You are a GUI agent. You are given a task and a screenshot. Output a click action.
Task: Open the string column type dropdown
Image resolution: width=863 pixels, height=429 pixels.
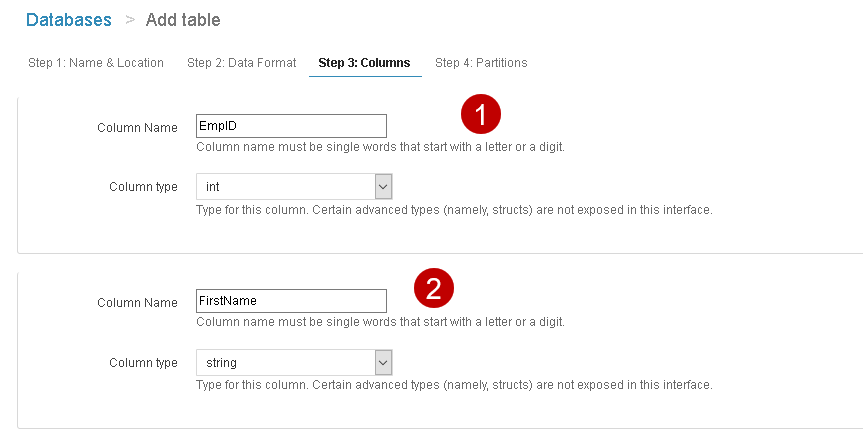pos(284,362)
